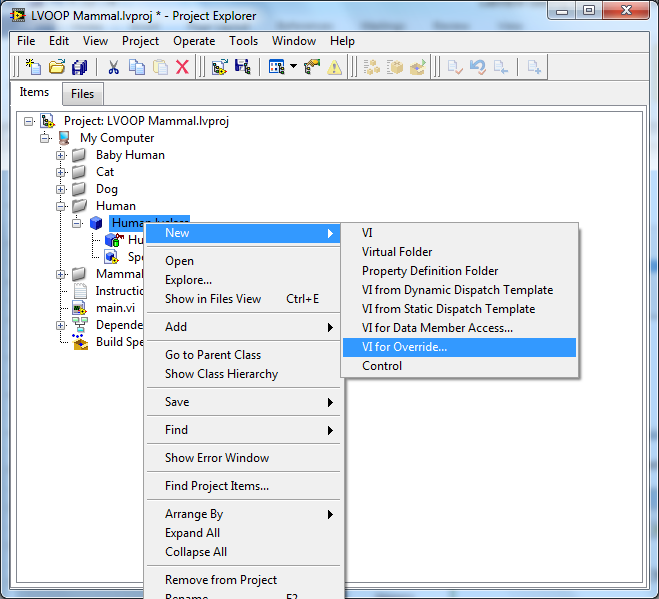Select Remove from Project
Viewport: 659px width, 599px height.
coord(243,580)
